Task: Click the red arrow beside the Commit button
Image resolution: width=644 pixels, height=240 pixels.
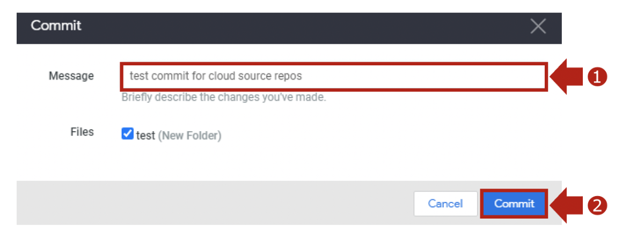Action: pyautogui.click(x=568, y=205)
